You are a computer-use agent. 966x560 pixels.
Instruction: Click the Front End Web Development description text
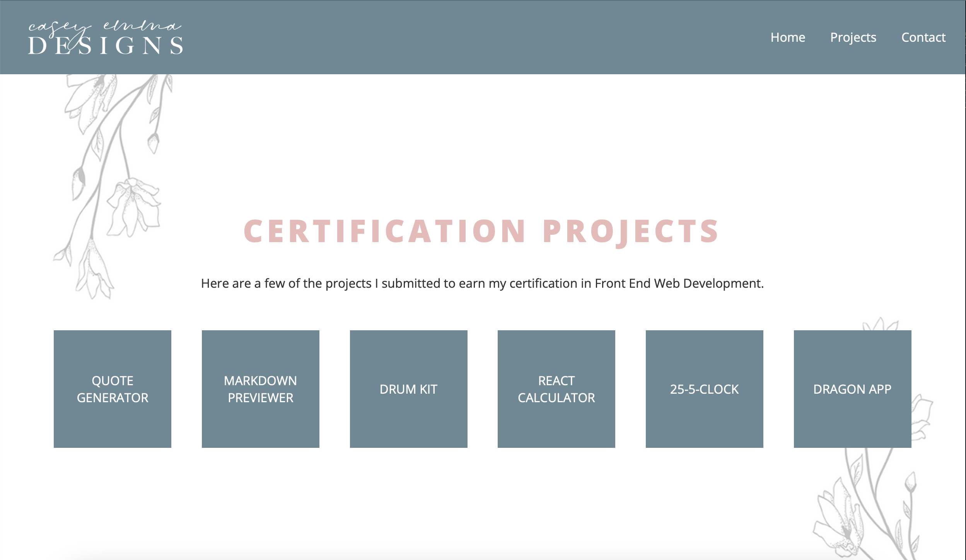[483, 283]
